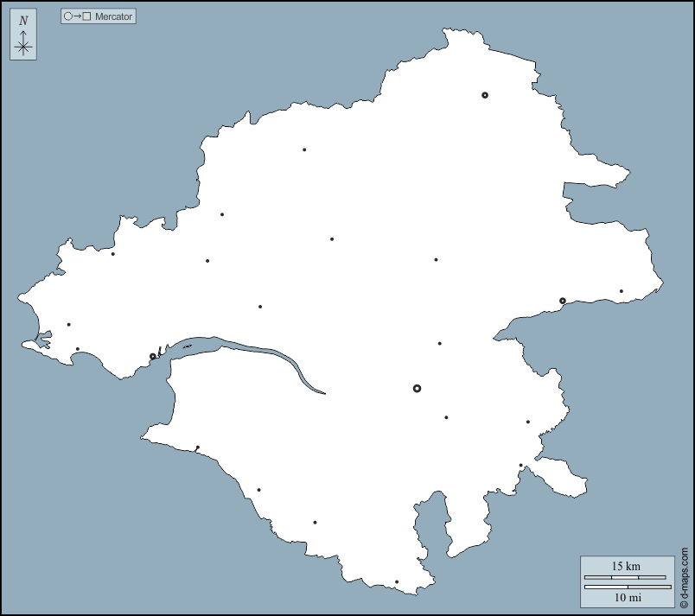Click the small islands in the estuary
Viewport: 695px width, 616px height.
[x=188, y=346]
